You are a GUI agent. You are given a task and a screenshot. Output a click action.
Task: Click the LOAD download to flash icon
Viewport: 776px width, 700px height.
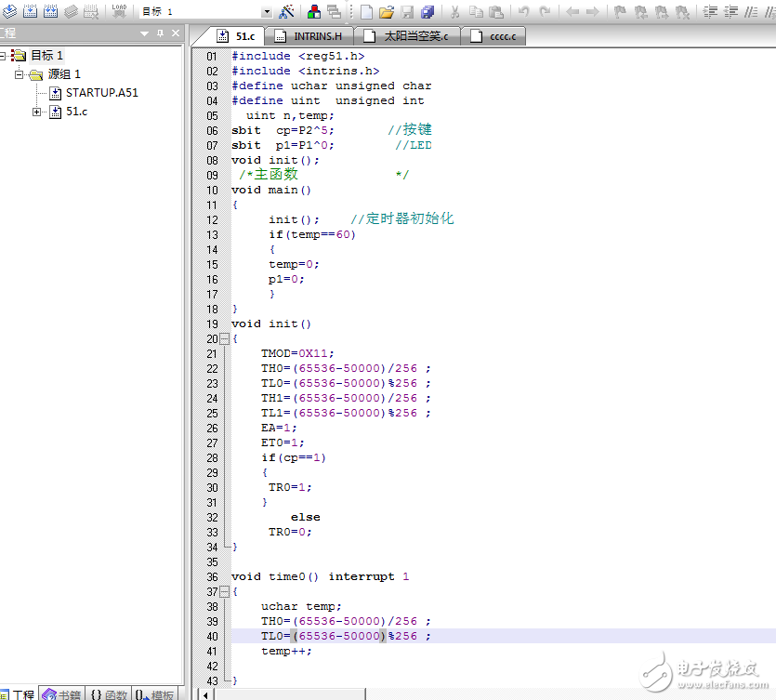coord(119,12)
